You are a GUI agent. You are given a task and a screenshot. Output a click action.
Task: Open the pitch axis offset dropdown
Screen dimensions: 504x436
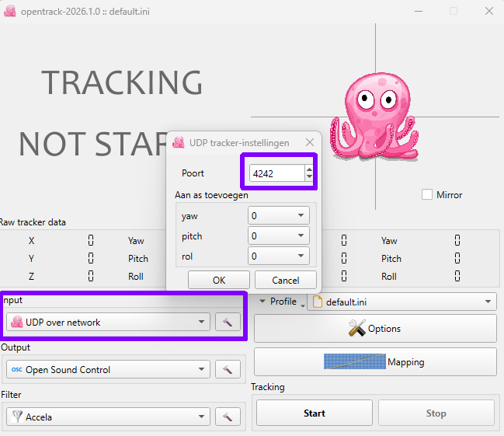[279, 235]
